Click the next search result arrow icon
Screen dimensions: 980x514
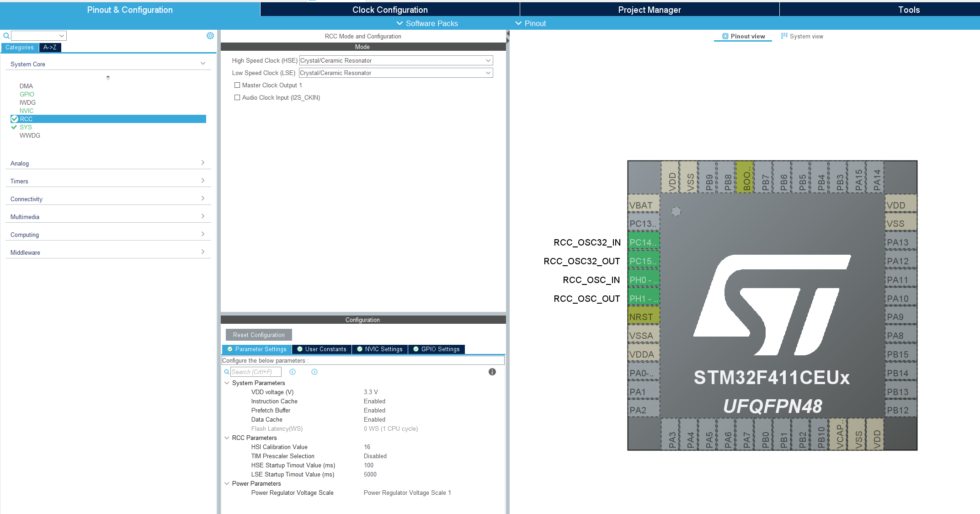click(314, 372)
